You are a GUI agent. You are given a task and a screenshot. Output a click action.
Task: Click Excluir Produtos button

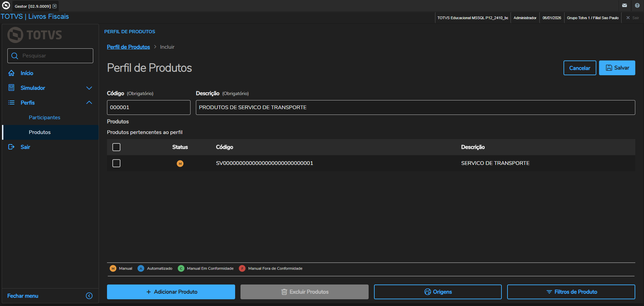305,292
